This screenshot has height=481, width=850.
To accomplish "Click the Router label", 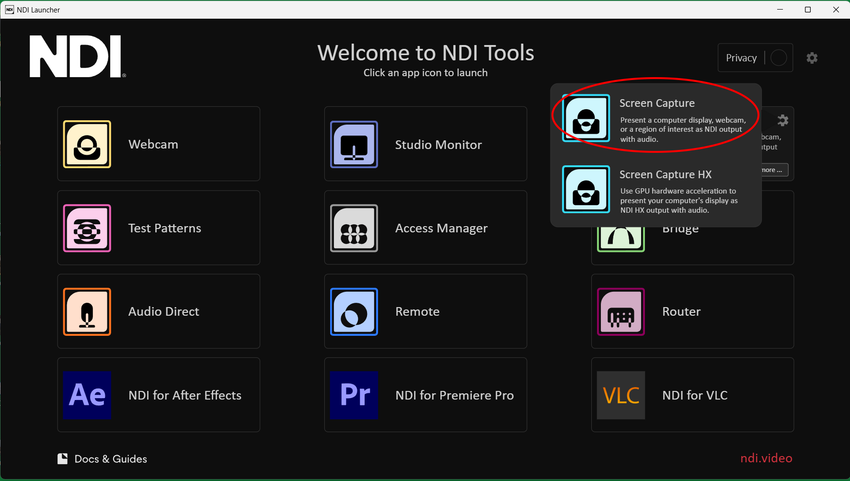I will tap(681, 312).
